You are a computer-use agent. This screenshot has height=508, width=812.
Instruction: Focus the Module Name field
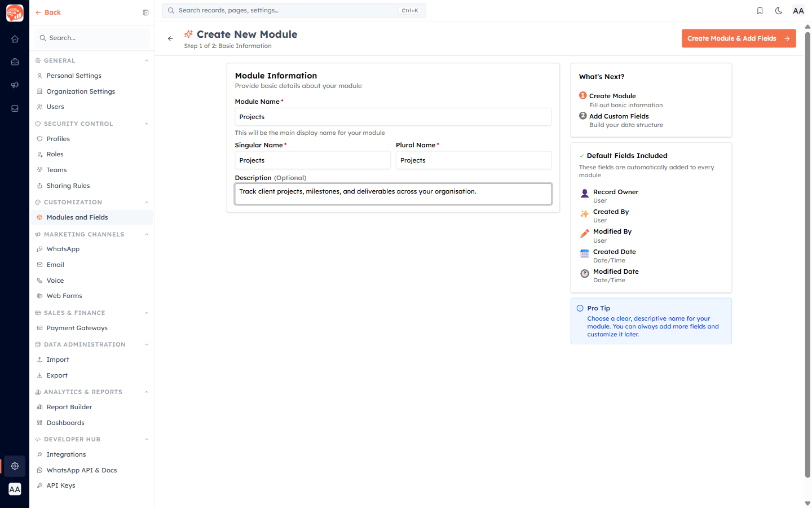(x=393, y=117)
